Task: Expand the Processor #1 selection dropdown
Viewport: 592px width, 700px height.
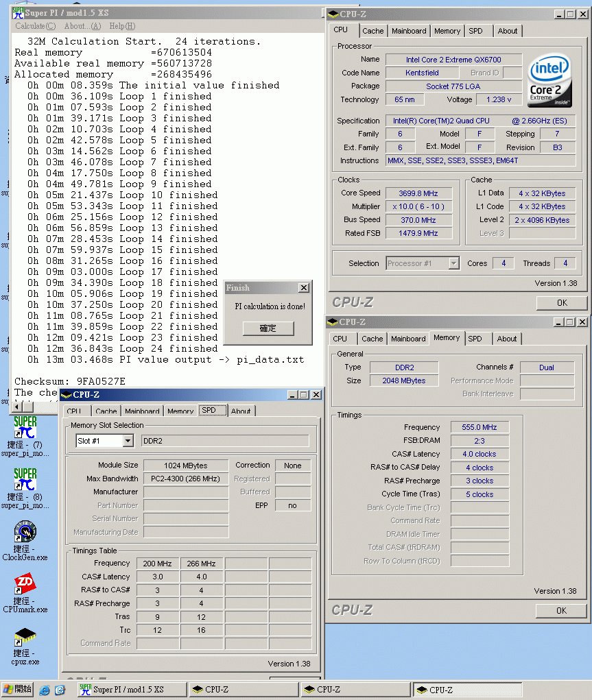Action: 453,263
